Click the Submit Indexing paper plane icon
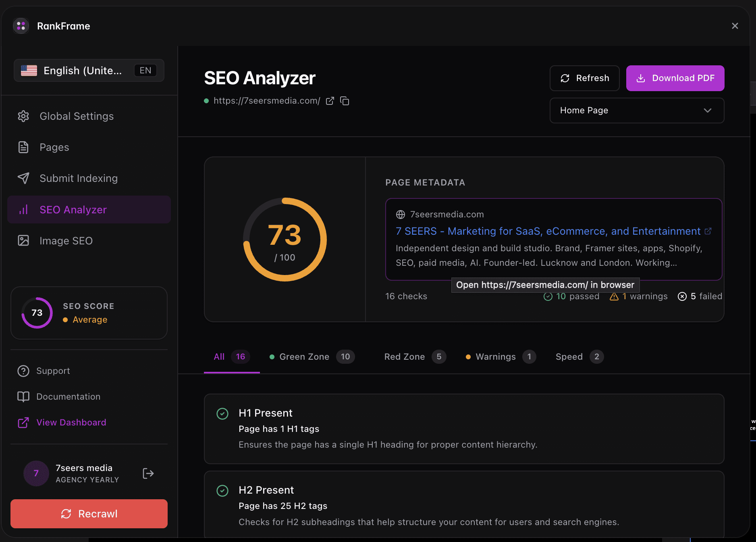 (x=23, y=178)
